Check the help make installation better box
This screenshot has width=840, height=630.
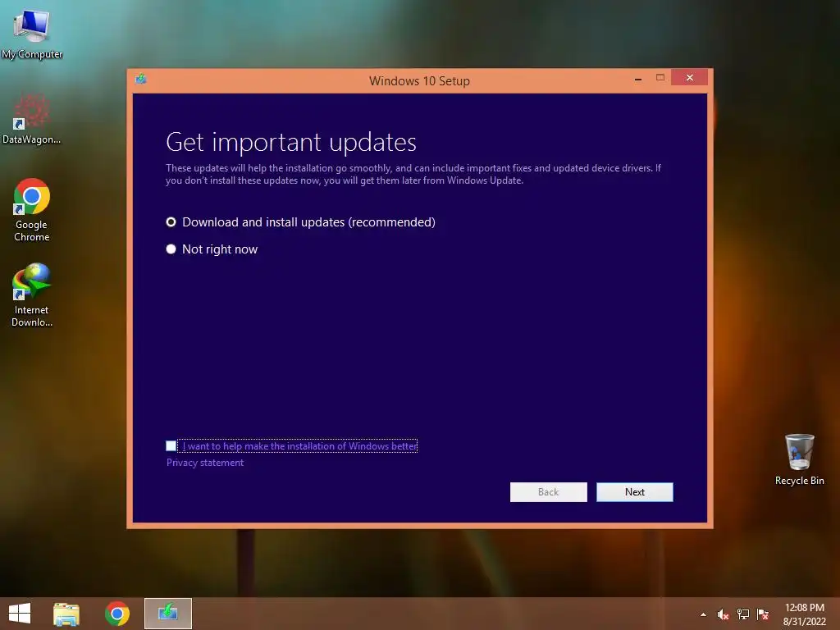click(x=171, y=445)
